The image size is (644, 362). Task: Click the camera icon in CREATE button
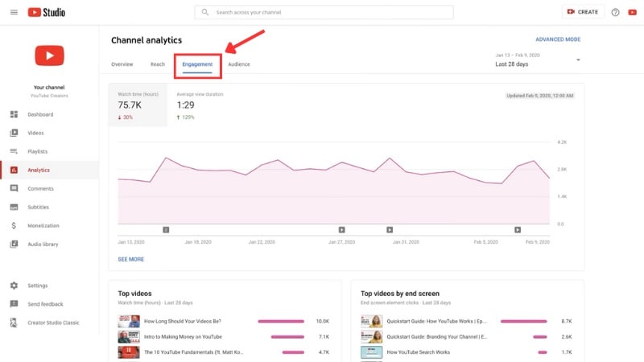pyautogui.click(x=571, y=12)
